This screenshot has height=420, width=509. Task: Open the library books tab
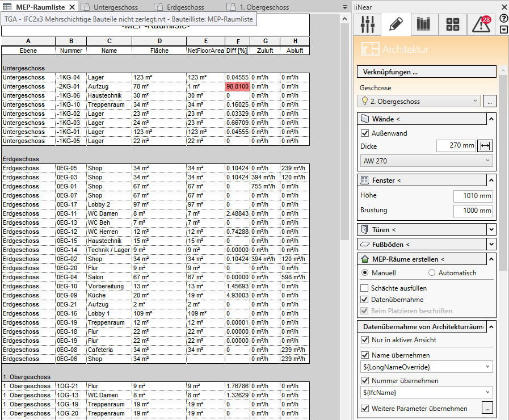[x=424, y=24]
